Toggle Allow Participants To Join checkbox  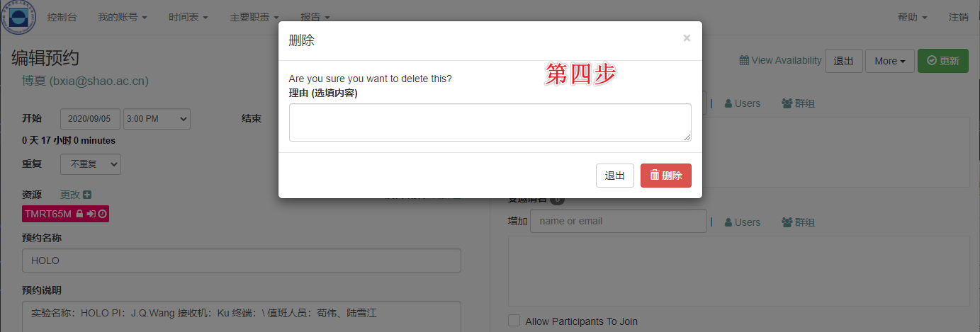point(514,321)
